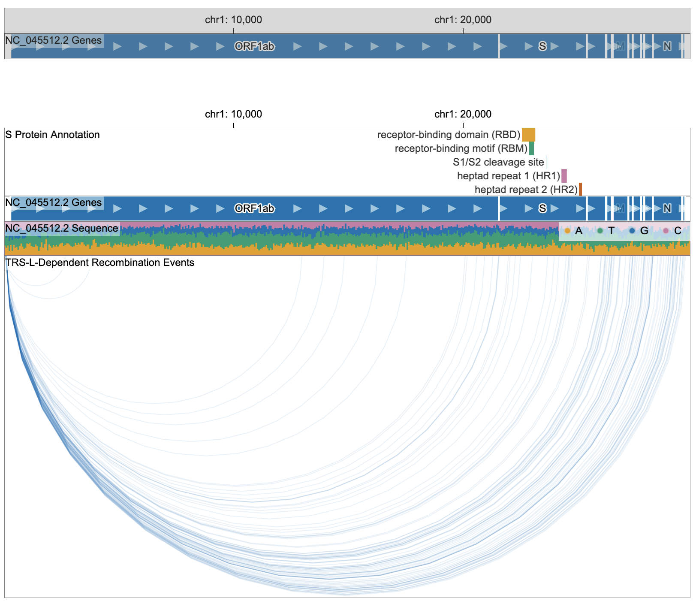Click the 'heptad repeat 1 (HR1)' label
This screenshot has height=616, width=693.
pos(509,176)
